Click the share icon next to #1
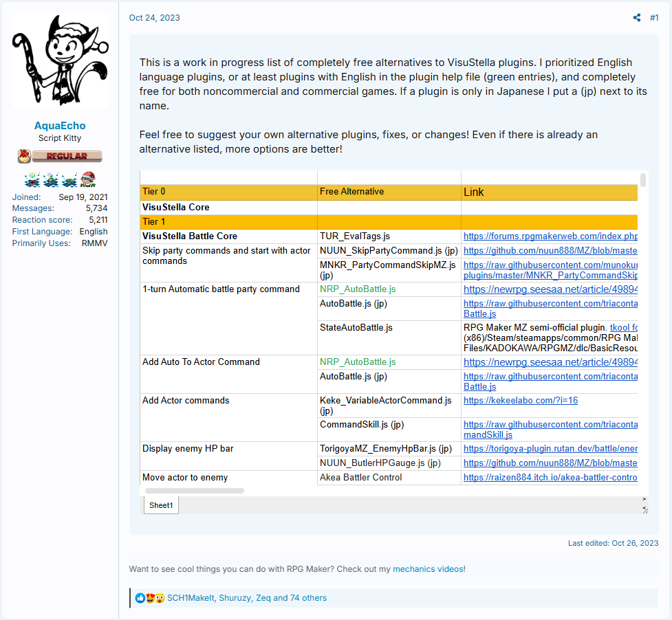This screenshot has width=672, height=620. point(637,18)
